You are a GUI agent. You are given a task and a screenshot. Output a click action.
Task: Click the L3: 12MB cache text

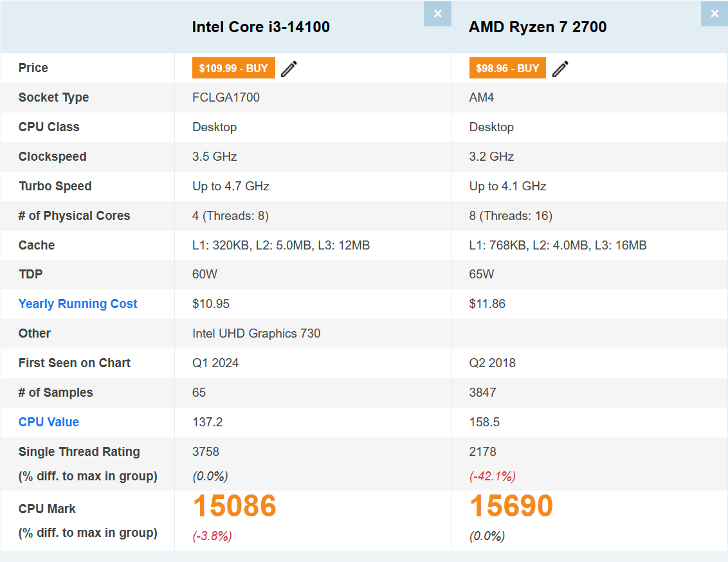(x=343, y=245)
